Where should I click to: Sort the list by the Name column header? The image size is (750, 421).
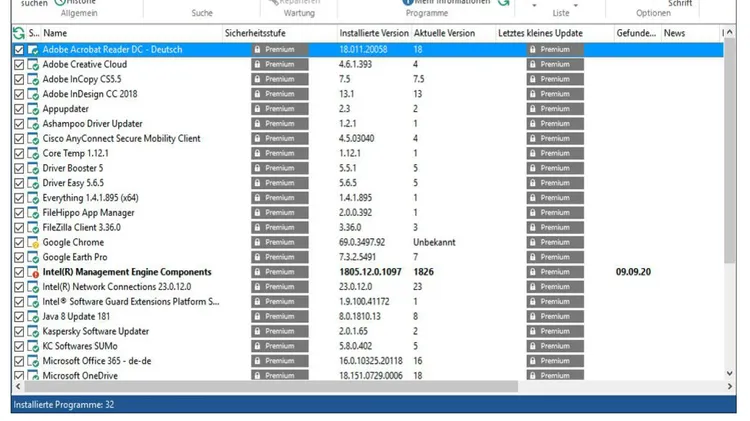coord(132,33)
